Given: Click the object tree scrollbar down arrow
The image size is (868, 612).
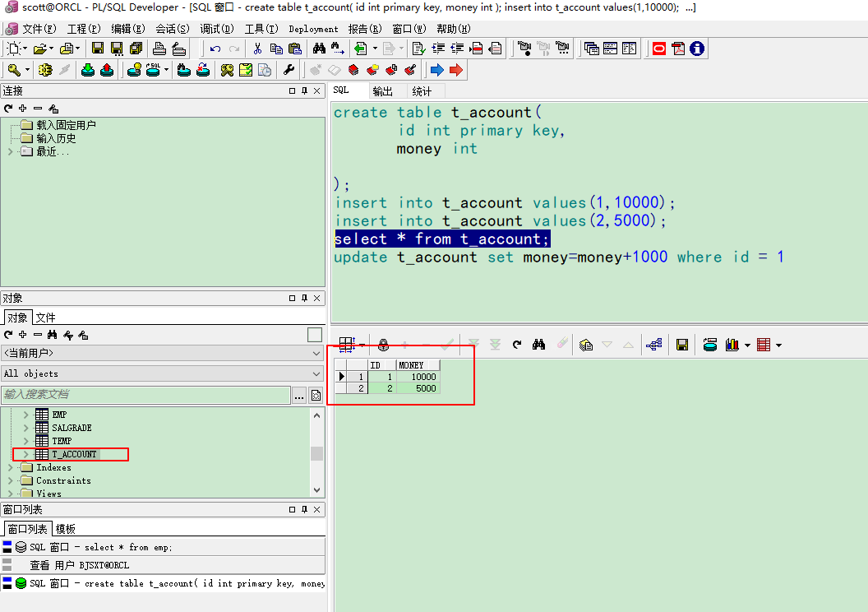Looking at the screenshot, I should tap(316, 490).
